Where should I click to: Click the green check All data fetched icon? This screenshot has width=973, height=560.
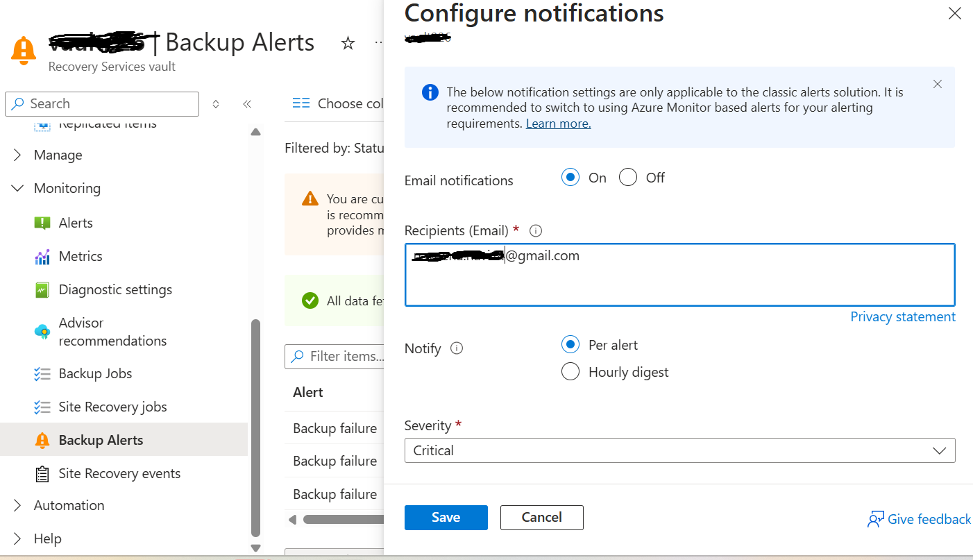coord(310,300)
